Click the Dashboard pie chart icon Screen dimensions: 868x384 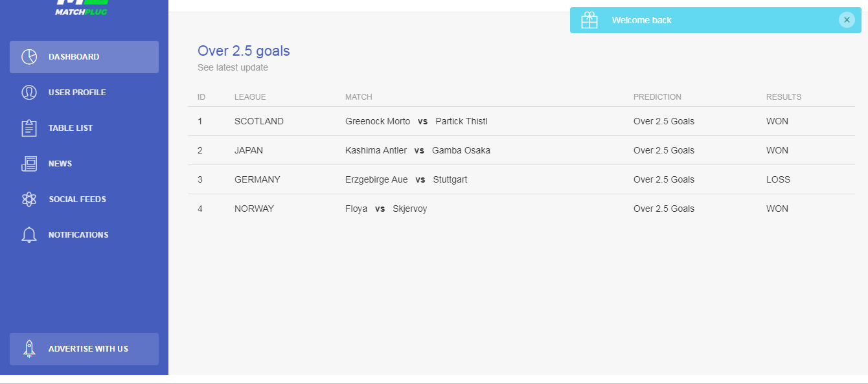pyautogui.click(x=29, y=57)
